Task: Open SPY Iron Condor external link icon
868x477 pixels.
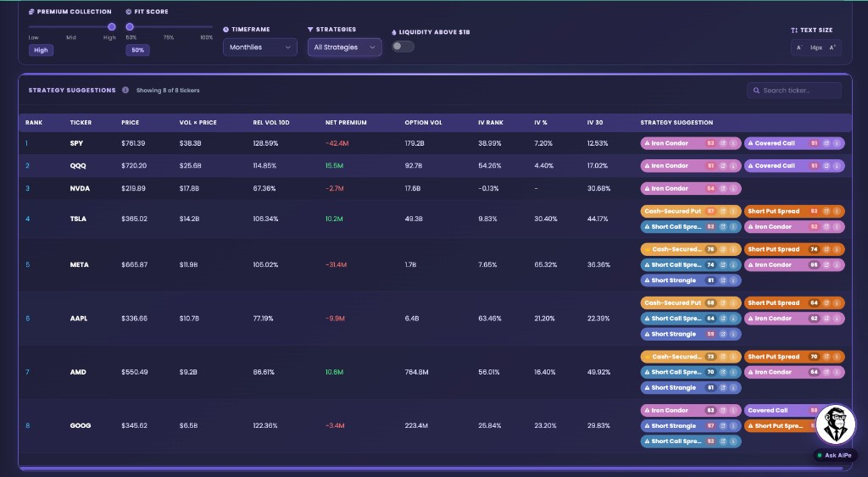Action: [x=723, y=143]
